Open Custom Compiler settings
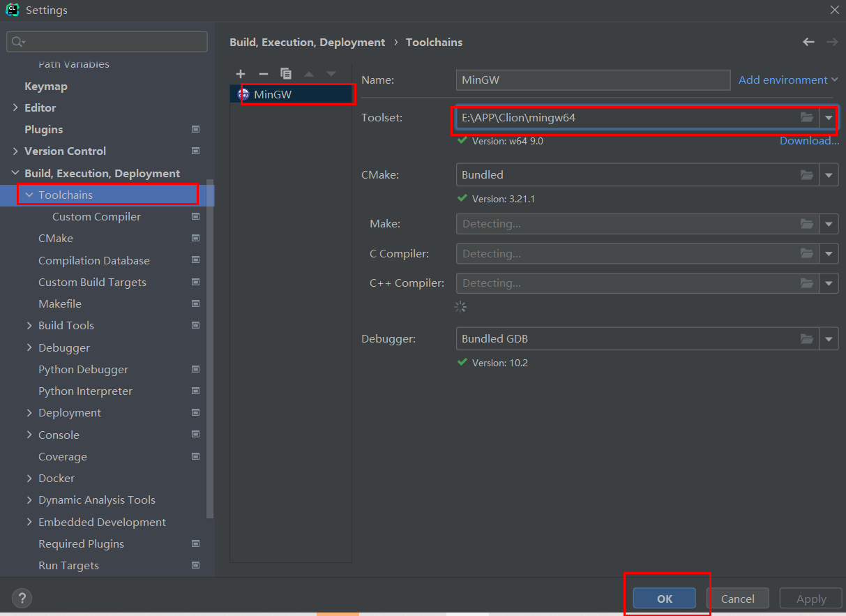 click(x=96, y=216)
